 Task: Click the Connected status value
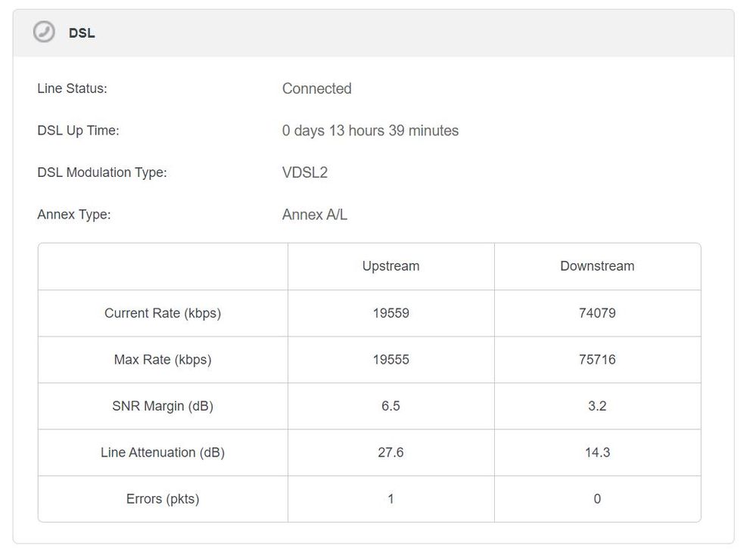tap(316, 88)
